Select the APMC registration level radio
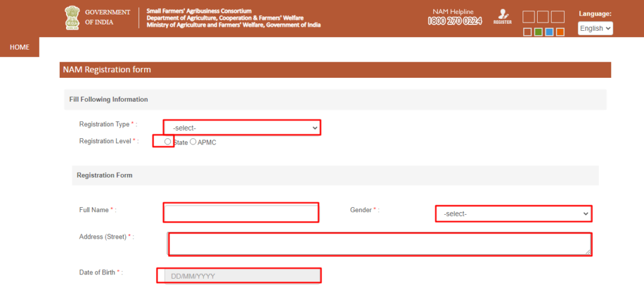The width and height of the screenshot is (644, 292). pos(193,142)
